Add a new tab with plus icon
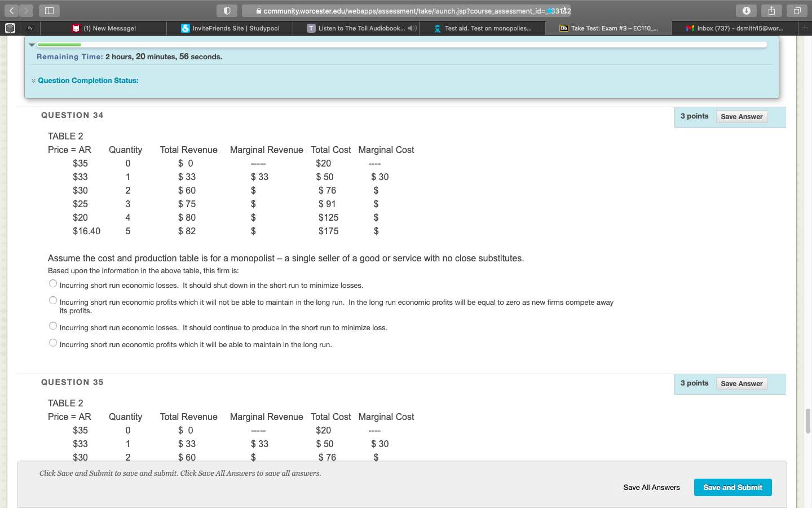Viewport: 812px width, 508px height. 805,28
